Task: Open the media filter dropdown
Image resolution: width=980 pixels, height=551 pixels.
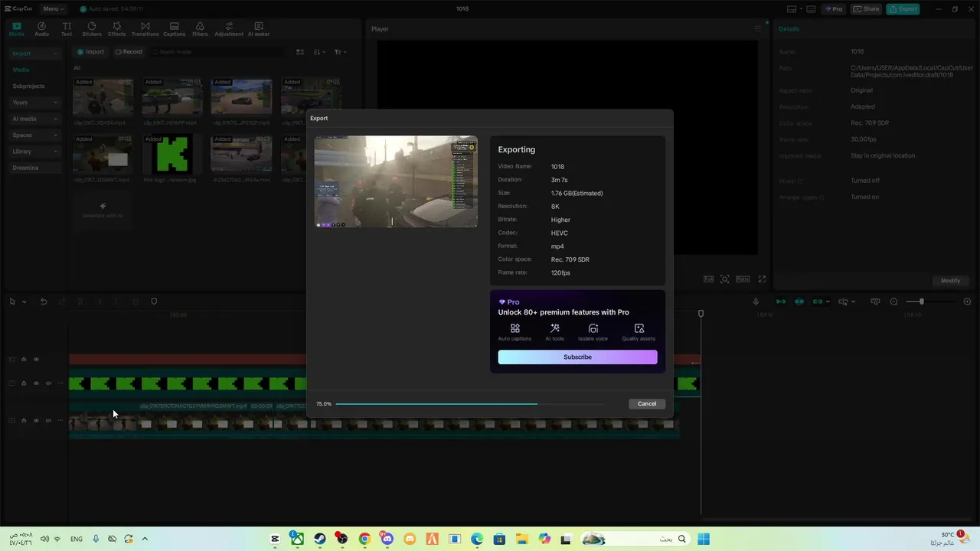Action: [340, 52]
